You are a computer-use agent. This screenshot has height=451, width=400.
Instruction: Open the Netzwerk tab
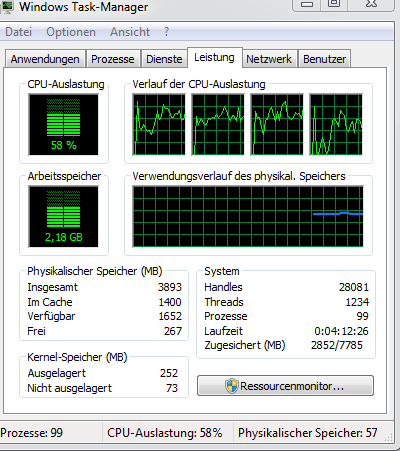[x=269, y=59]
